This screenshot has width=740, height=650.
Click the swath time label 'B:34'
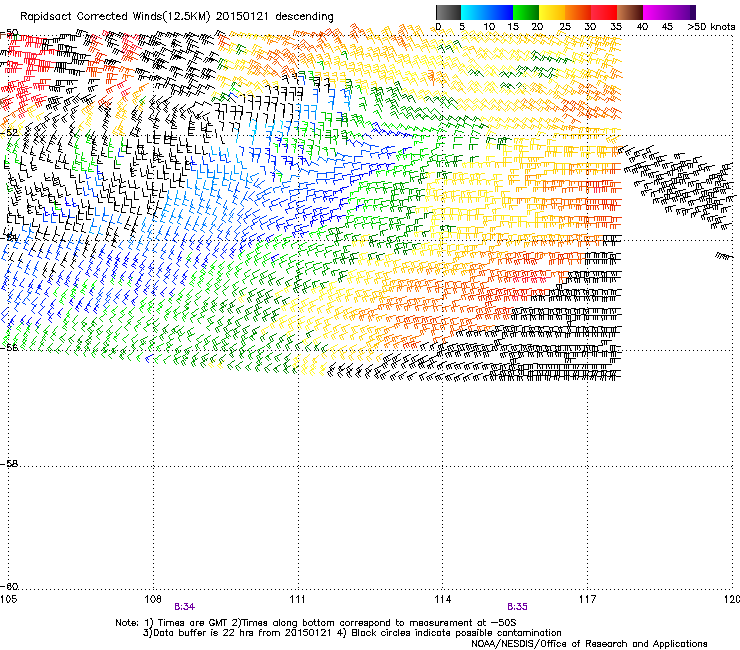coord(185,607)
